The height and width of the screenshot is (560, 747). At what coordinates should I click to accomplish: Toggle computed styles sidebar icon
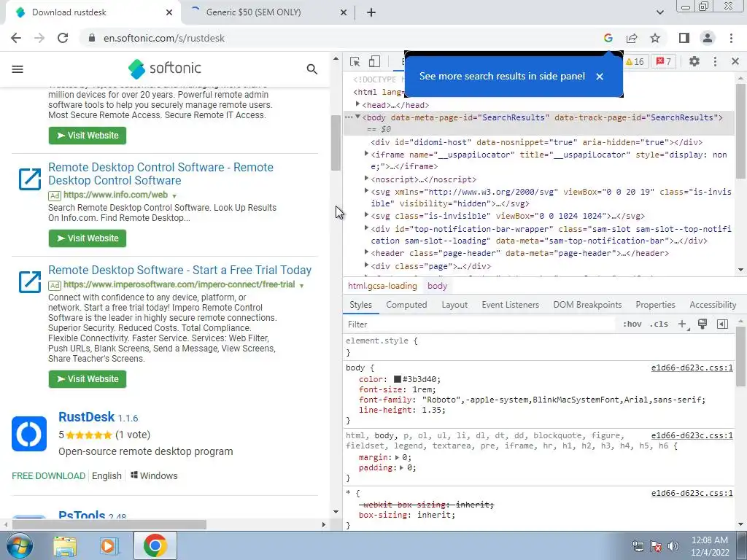(722, 324)
